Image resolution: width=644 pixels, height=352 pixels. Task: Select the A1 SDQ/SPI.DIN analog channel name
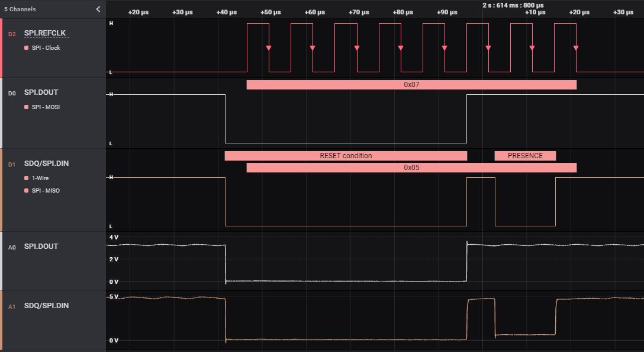point(46,306)
